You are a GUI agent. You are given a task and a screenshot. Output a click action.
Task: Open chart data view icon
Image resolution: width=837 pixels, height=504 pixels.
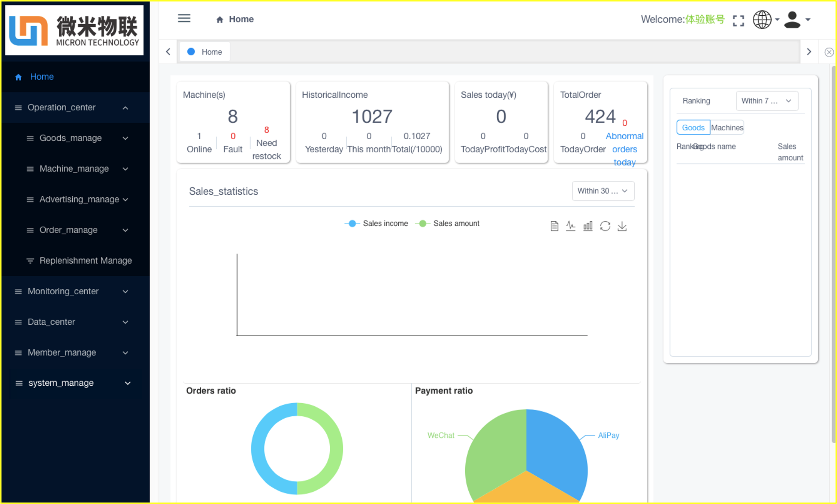point(555,226)
